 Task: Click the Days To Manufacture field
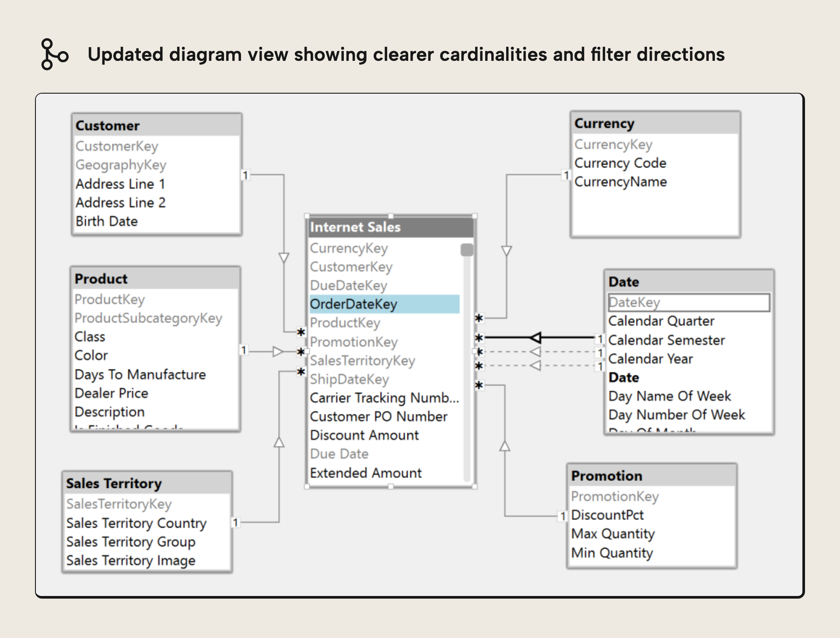(140, 375)
